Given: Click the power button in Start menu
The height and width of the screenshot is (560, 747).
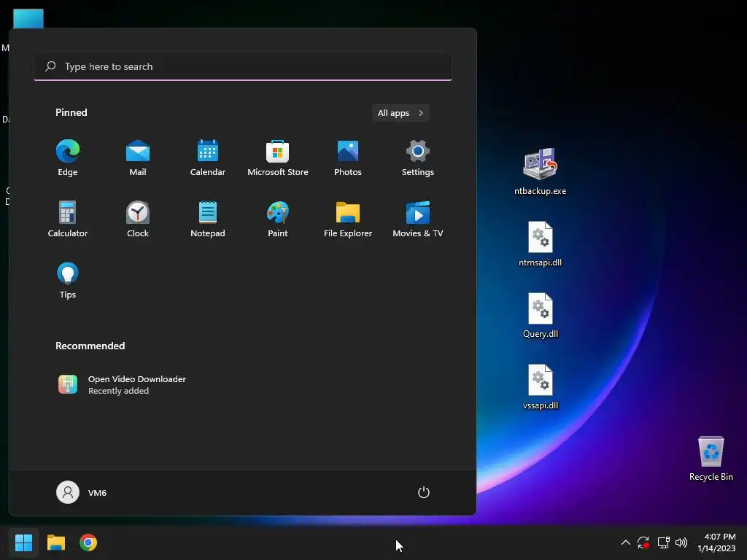Looking at the screenshot, I should coord(424,492).
